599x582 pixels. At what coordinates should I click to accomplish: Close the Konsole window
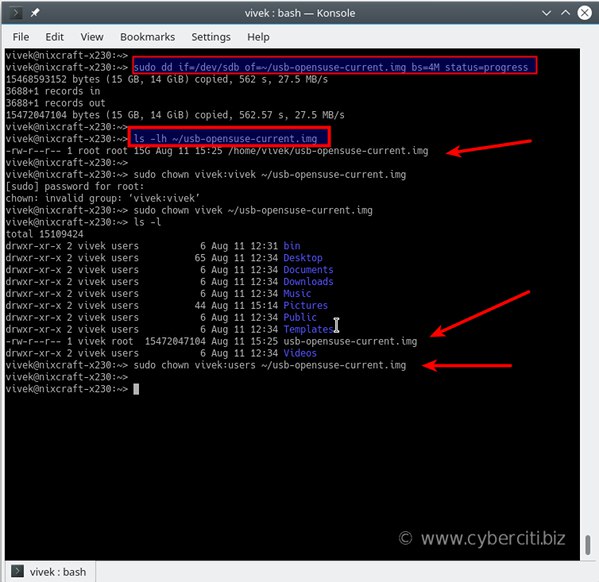[x=584, y=13]
